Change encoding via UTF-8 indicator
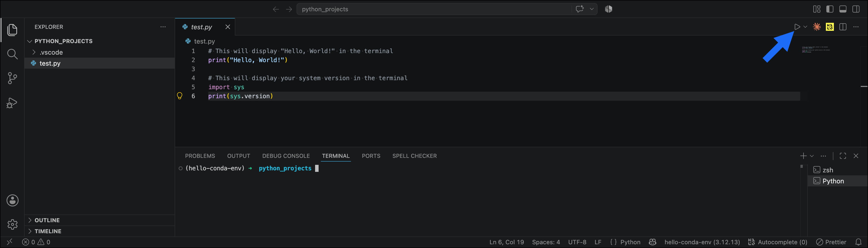The width and height of the screenshot is (868, 248). 577,242
